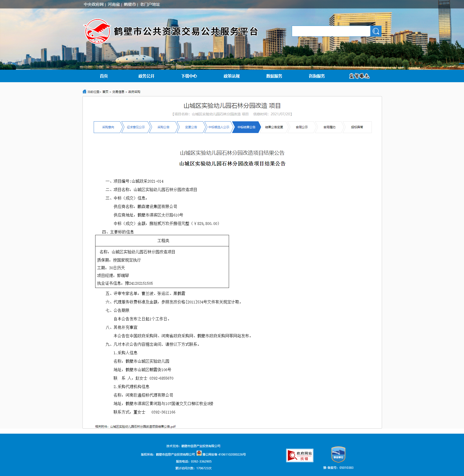Click the 交易信息 breadcrumb link
This screenshot has height=476, width=464.
(118, 92)
